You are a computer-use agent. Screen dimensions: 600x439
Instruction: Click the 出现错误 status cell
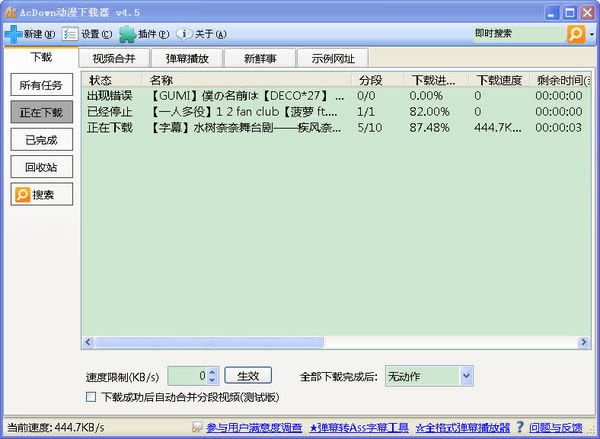coord(109,96)
